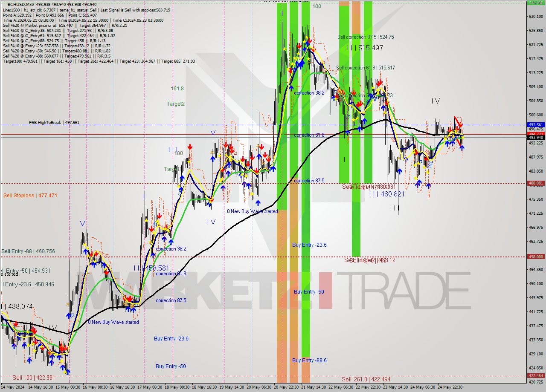
Task: Click the 454.350 price axis value
Action: point(536,269)
